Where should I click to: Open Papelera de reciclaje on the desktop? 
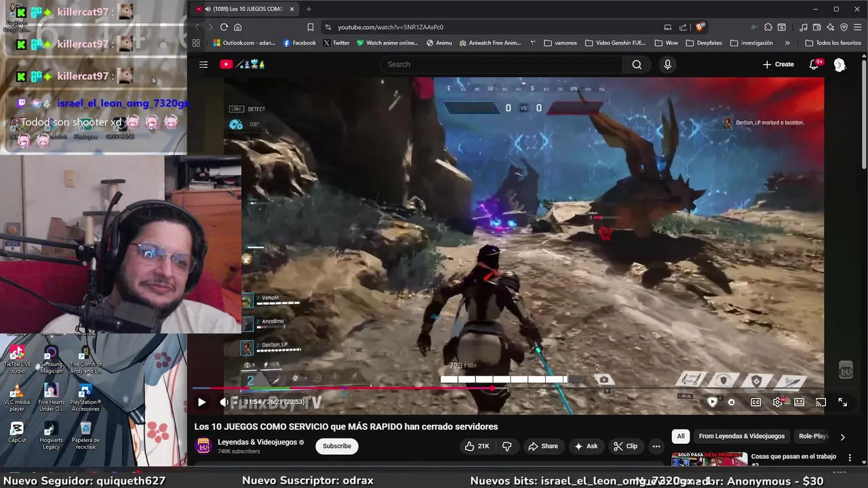pos(85,435)
